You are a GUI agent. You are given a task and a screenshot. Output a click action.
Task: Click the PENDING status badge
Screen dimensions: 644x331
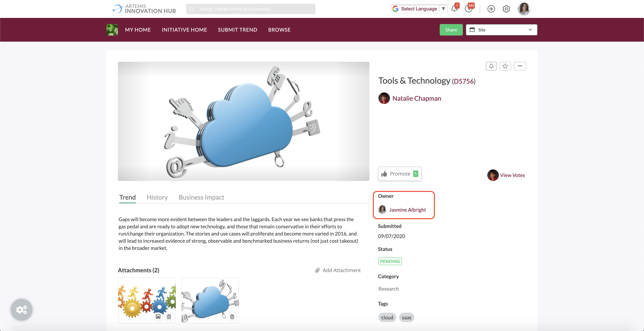390,261
